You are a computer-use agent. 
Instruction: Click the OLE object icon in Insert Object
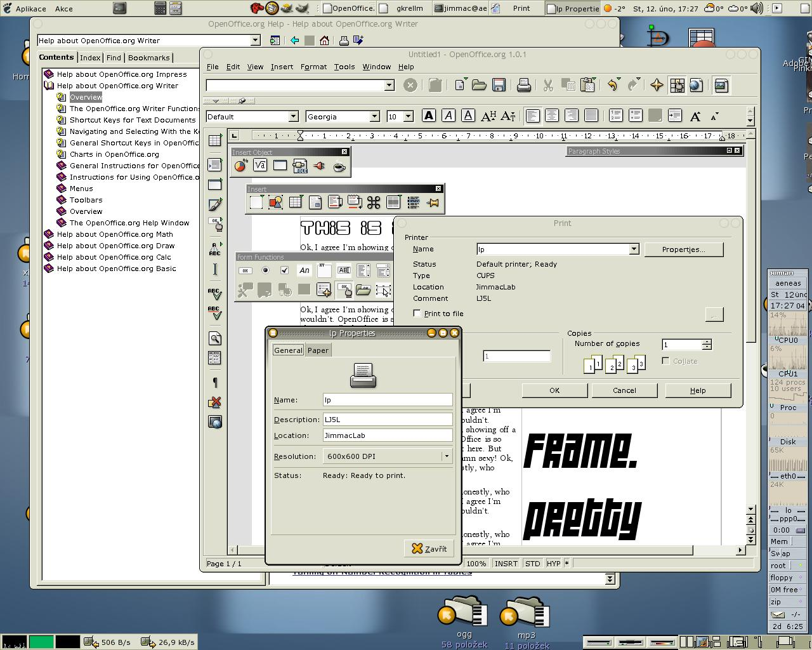(299, 166)
